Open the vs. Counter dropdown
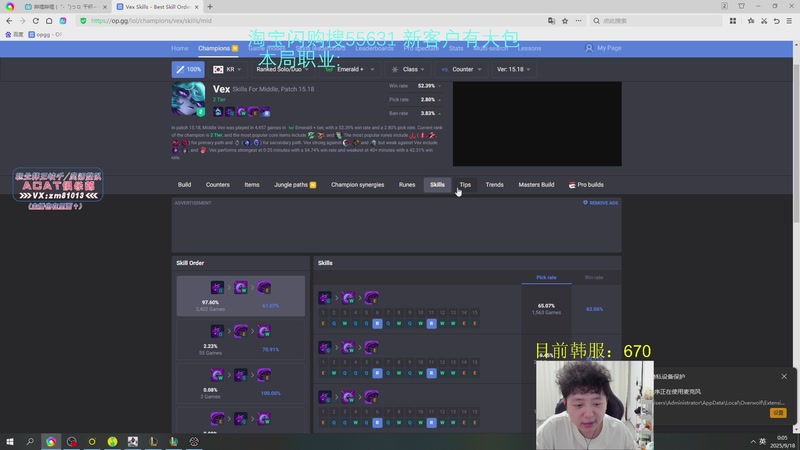This screenshot has width=800, height=450. [x=462, y=69]
